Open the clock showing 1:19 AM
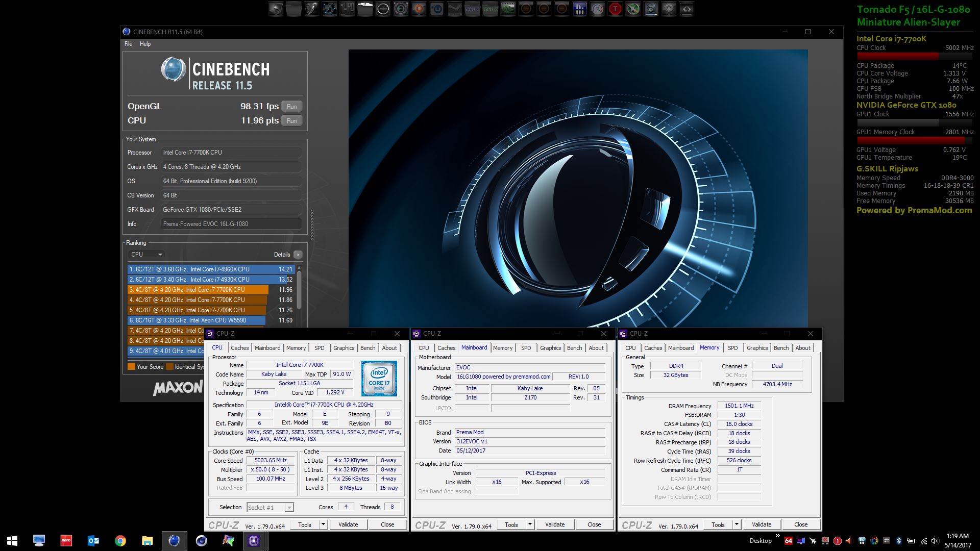This screenshot has width=980, height=551. click(x=958, y=541)
